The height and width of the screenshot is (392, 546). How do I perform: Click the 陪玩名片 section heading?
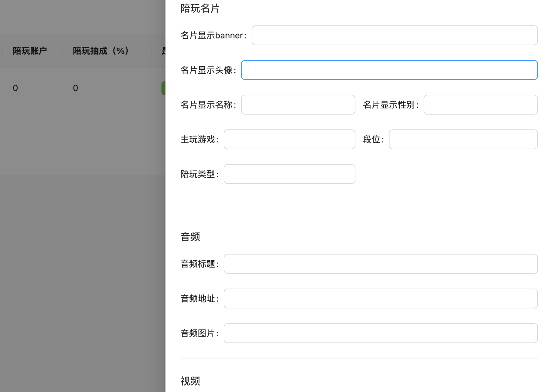pyautogui.click(x=200, y=8)
